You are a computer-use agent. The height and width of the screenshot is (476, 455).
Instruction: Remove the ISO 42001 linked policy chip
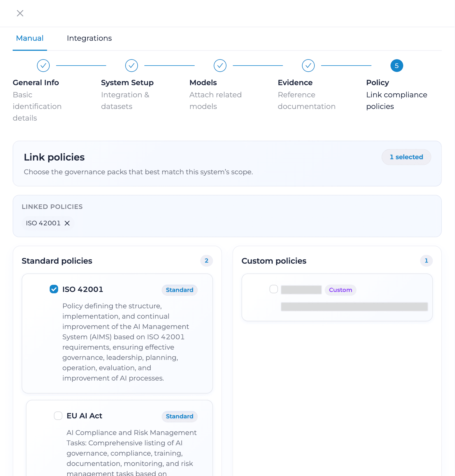coord(67,223)
